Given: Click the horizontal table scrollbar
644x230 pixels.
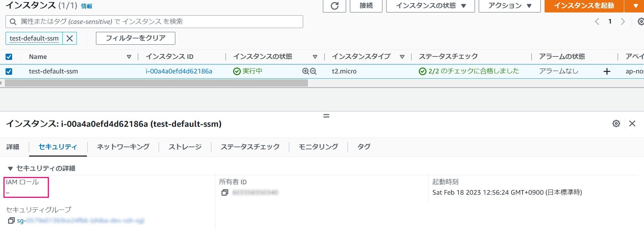Looking at the screenshot, I should 156,83.
